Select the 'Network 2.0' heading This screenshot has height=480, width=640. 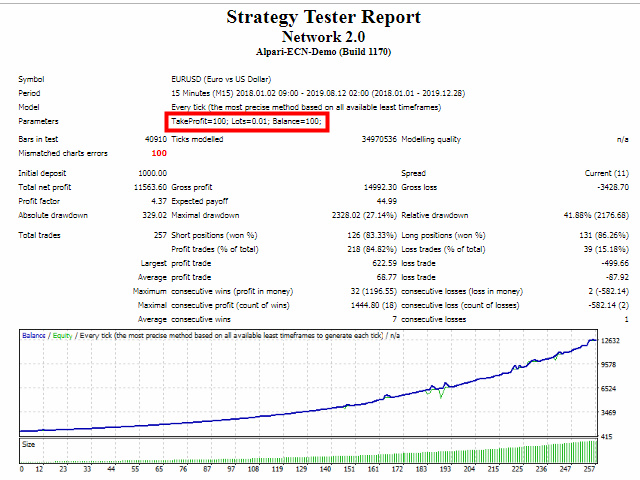[323, 37]
